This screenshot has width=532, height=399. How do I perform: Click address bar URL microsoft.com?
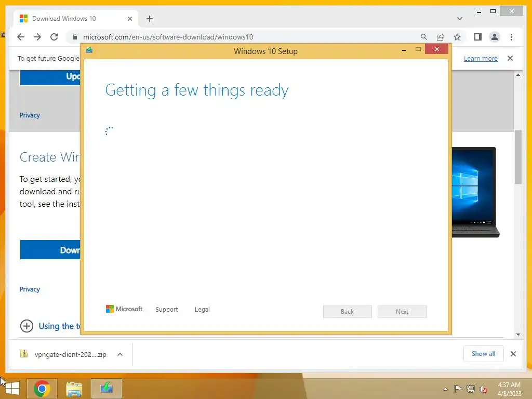[x=168, y=37]
